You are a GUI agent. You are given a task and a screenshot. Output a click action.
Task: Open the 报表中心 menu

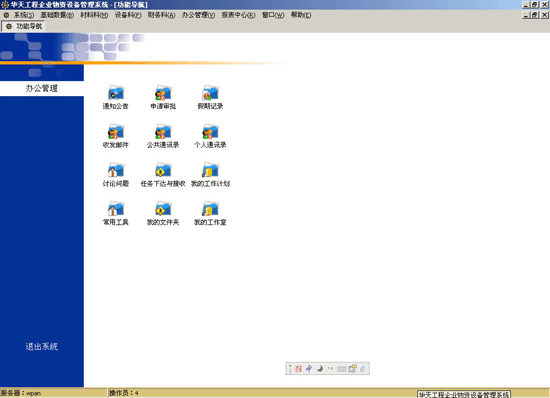(x=238, y=15)
